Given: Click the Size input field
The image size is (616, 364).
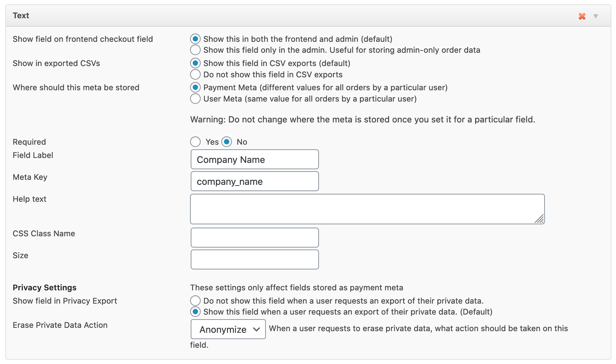Looking at the screenshot, I should (255, 259).
